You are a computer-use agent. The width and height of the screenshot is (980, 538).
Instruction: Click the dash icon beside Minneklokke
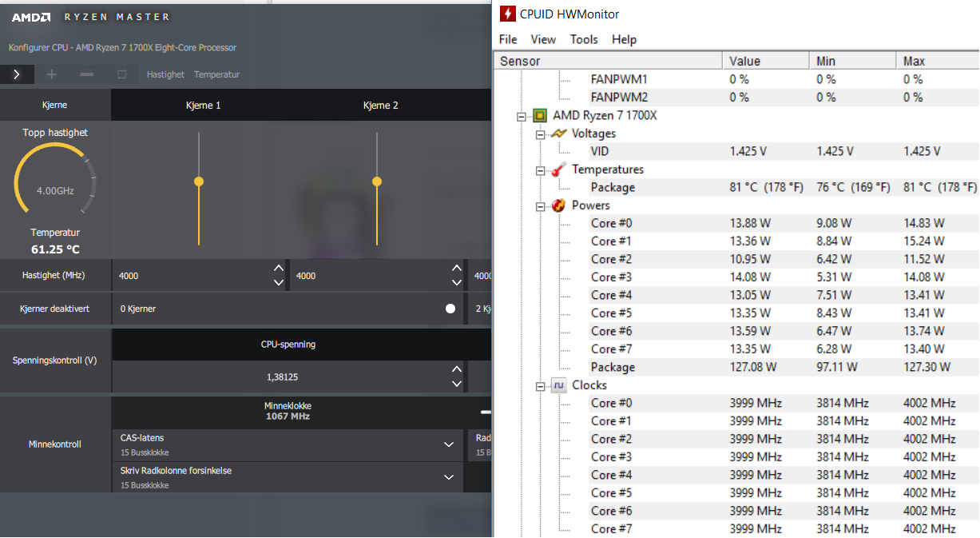pos(485,412)
